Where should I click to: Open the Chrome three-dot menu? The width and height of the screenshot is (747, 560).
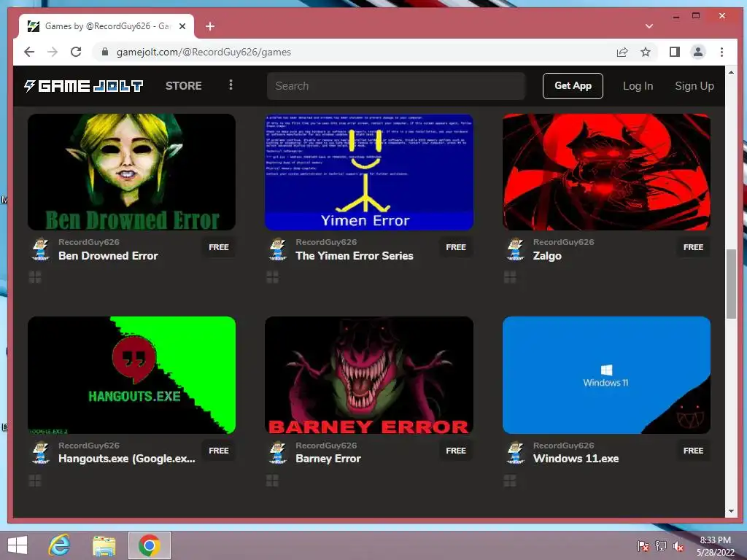[x=721, y=52]
